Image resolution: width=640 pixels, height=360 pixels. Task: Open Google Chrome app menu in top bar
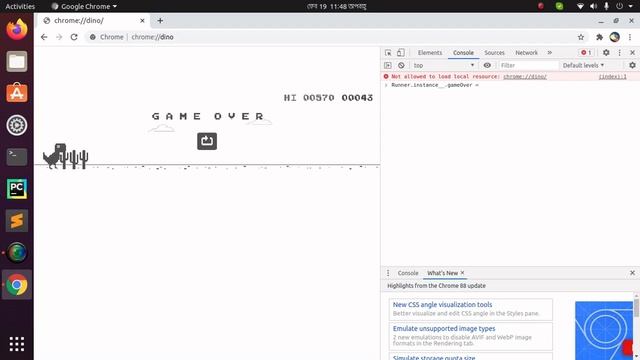click(x=84, y=6)
